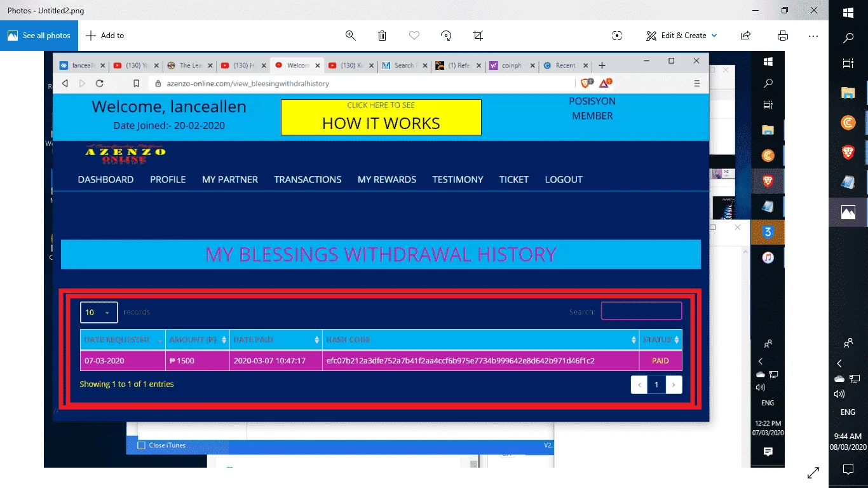868x488 pixels.
Task: Select the PAID status cell
Action: point(661,361)
